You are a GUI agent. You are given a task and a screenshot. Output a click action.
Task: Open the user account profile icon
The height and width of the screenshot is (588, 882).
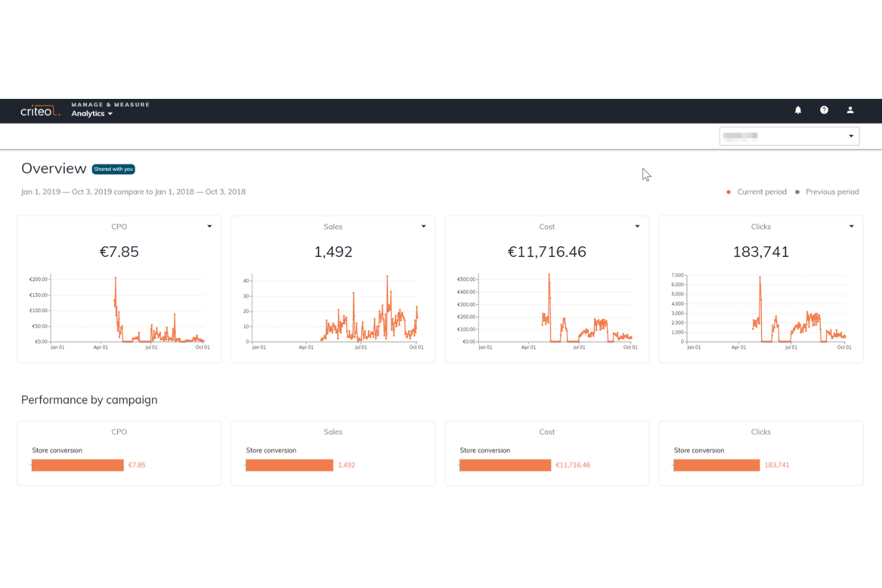coord(850,110)
